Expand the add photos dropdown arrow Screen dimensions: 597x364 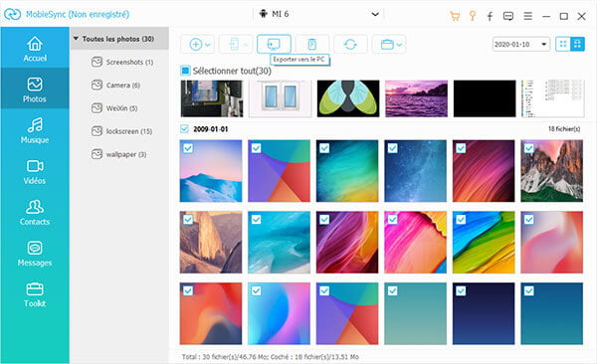[x=208, y=45]
